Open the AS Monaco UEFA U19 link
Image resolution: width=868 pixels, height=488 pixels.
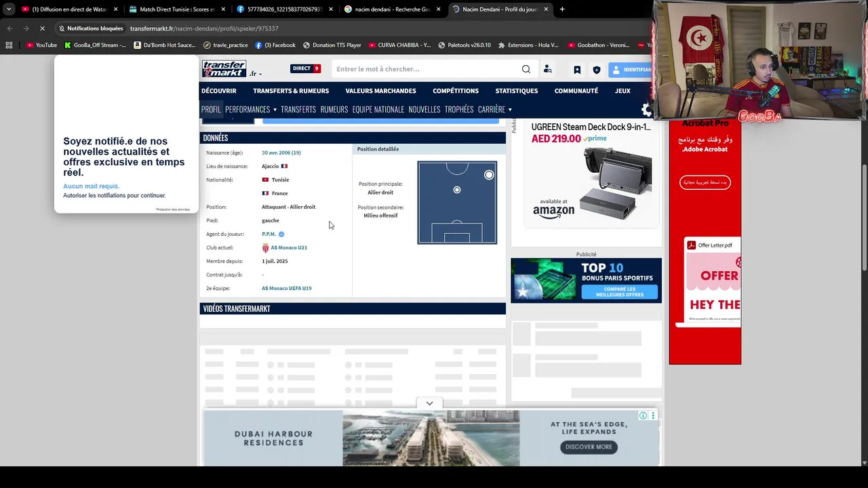tap(287, 288)
